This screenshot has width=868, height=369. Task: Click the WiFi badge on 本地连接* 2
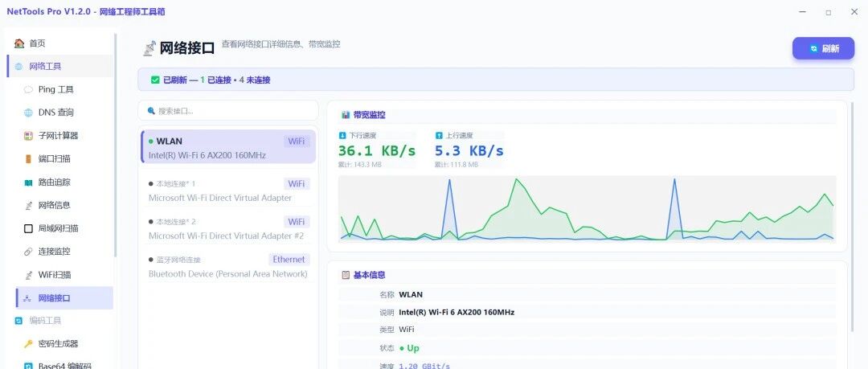[x=296, y=222]
